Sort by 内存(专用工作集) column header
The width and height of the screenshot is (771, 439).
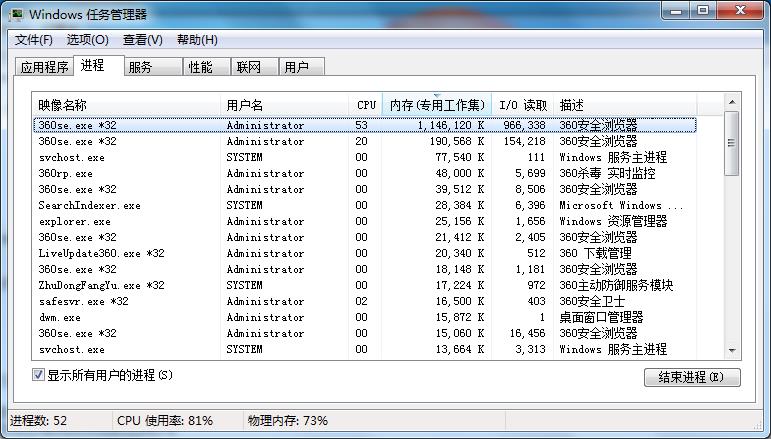pyautogui.click(x=437, y=105)
